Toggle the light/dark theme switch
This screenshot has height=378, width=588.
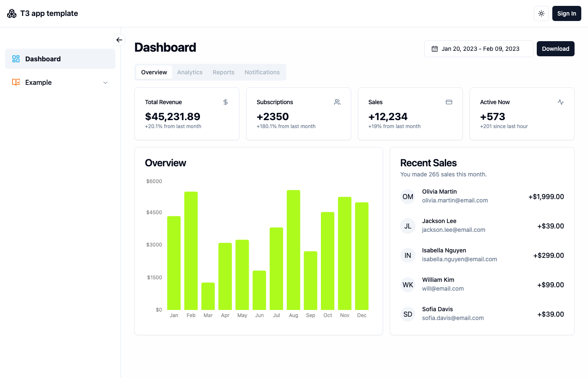point(541,13)
